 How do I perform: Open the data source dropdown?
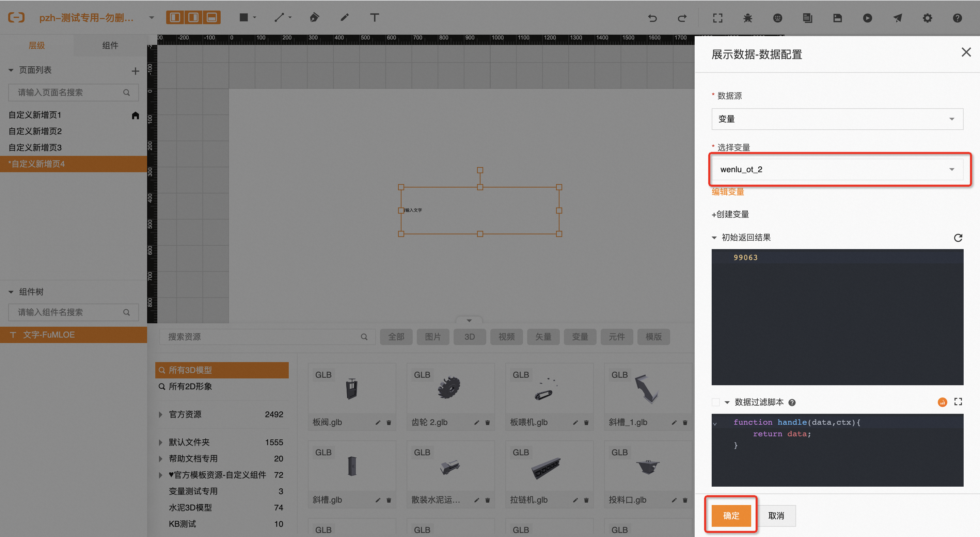pos(837,119)
